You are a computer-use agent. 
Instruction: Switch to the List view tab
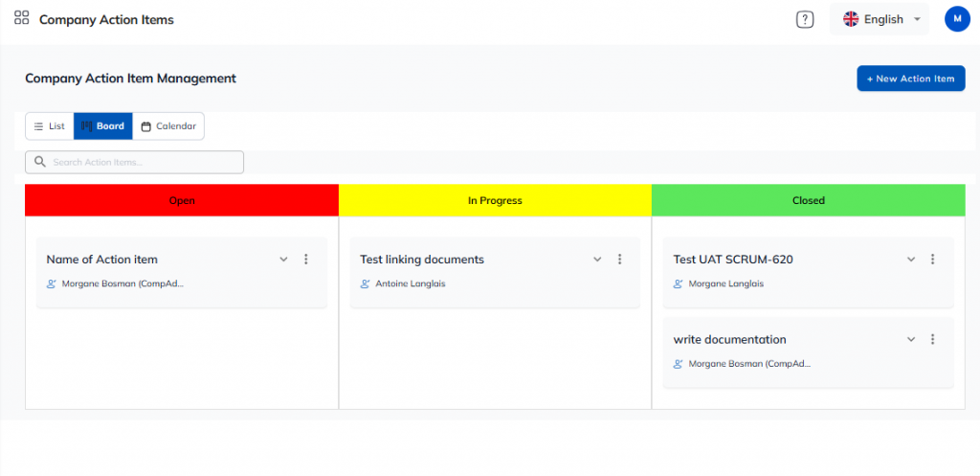pos(49,126)
